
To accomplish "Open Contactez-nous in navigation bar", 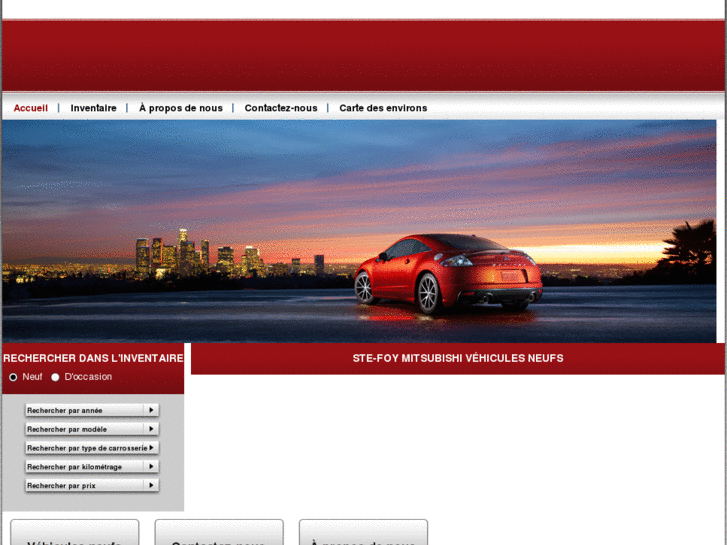I will [x=281, y=108].
